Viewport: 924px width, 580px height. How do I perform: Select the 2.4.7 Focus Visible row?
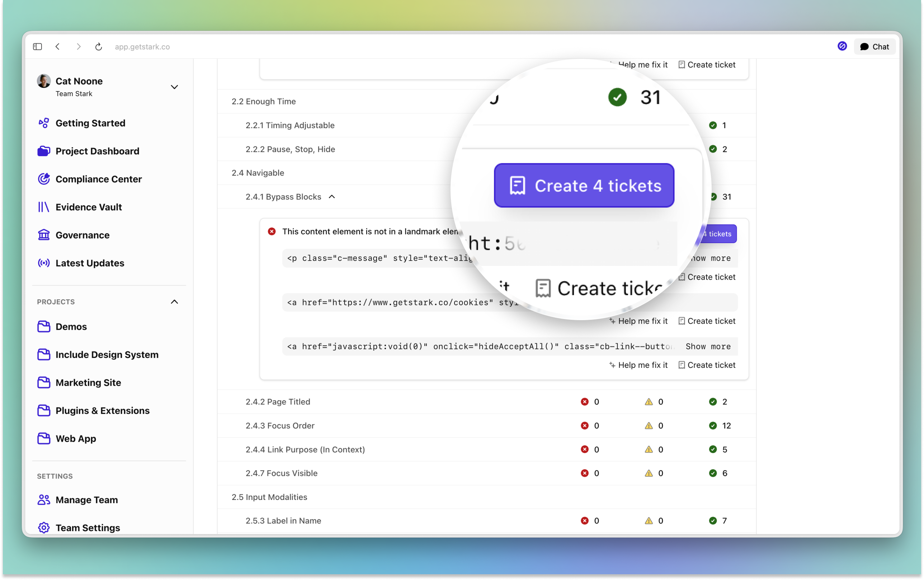coord(487,473)
